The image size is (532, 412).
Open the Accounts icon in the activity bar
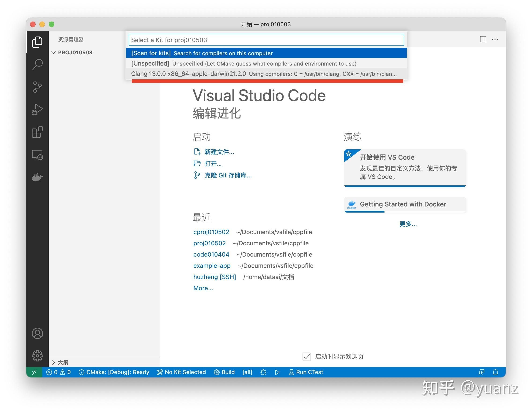click(x=37, y=334)
